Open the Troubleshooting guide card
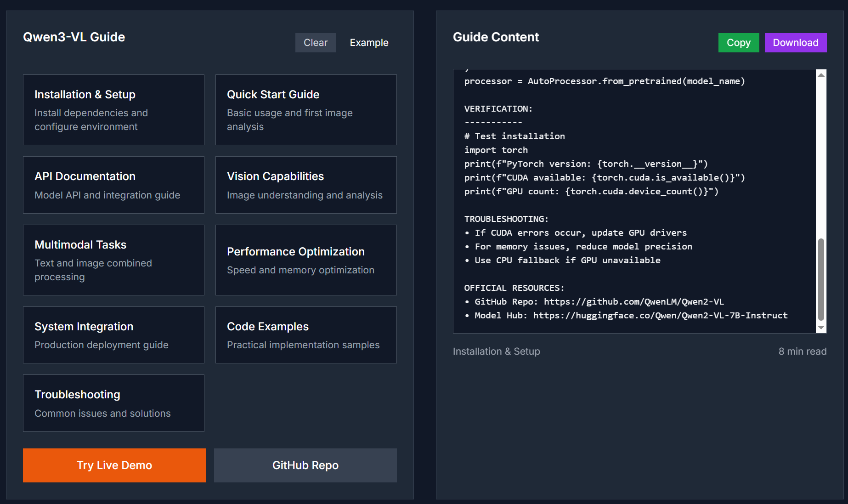 click(x=113, y=403)
